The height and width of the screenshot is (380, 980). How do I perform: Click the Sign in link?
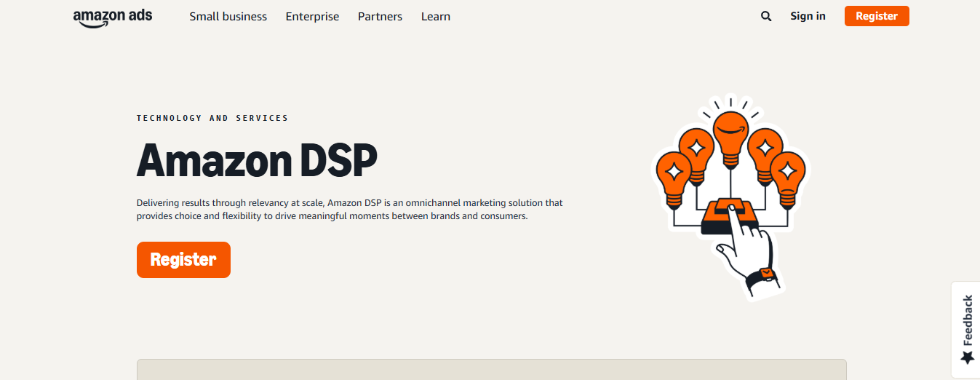coord(808,16)
